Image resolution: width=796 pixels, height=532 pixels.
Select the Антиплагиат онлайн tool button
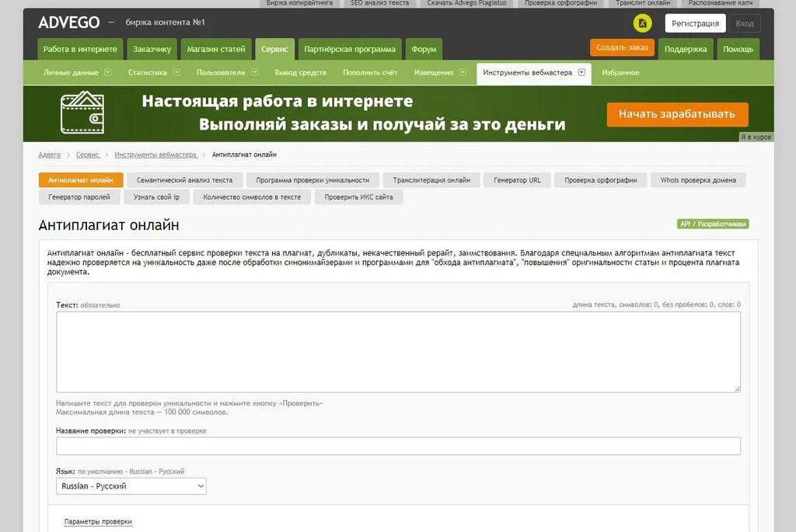pos(81,180)
